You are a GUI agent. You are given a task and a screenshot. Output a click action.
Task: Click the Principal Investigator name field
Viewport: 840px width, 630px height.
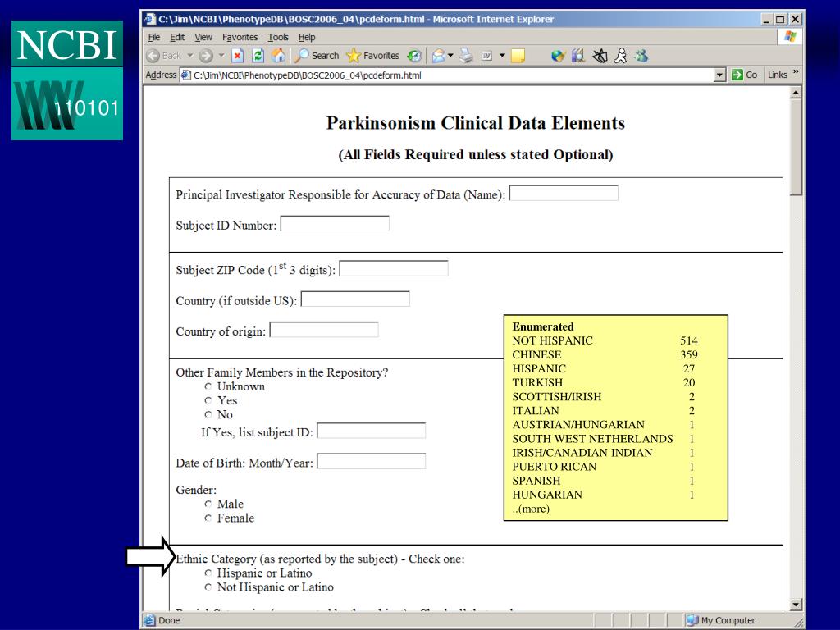click(564, 193)
